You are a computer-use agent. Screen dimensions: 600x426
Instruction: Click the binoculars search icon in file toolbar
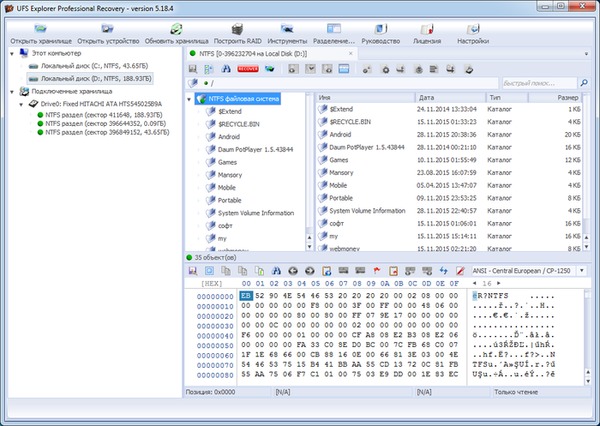229,69
